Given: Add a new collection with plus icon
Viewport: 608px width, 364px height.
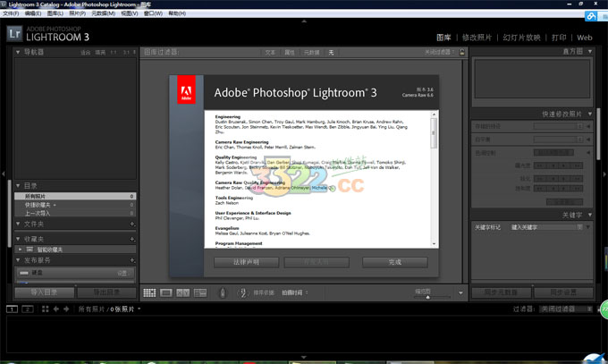Looking at the screenshot, I should pos(132,239).
